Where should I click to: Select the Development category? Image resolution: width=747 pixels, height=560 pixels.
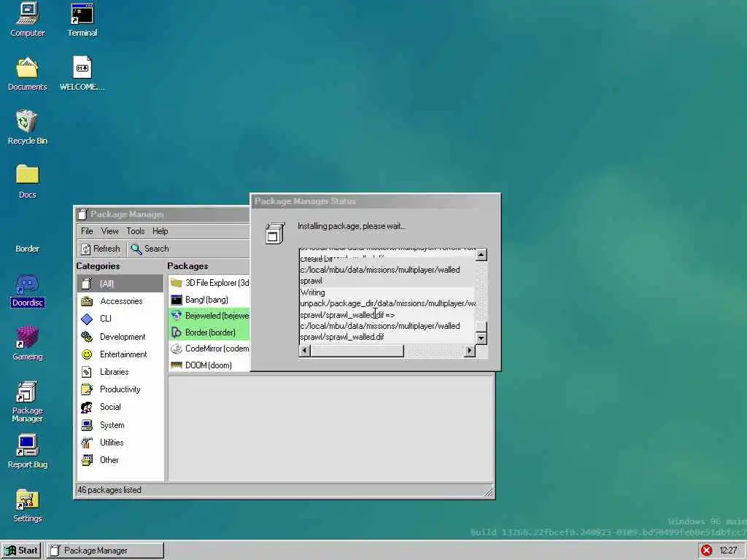pos(120,337)
